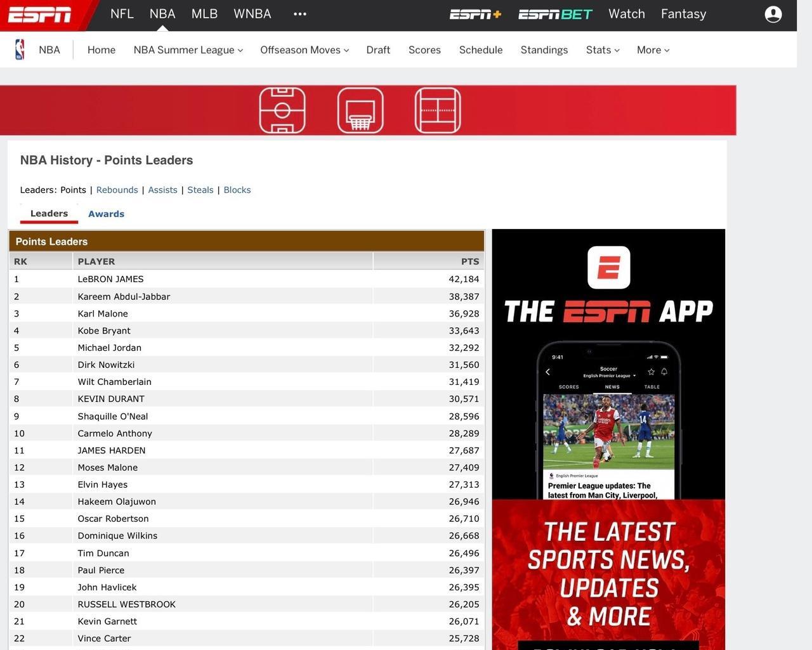Image resolution: width=812 pixels, height=650 pixels.
Task: Click player name John Havlicek
Action: 107,587
